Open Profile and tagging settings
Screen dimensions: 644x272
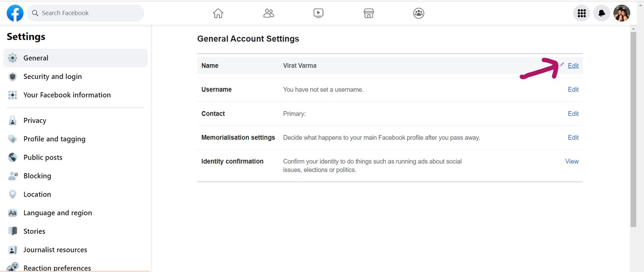tap(76, 139)
